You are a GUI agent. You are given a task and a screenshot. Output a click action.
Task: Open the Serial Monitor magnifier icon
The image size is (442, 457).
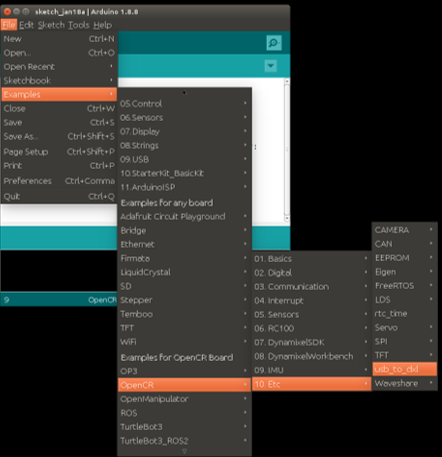click(274, 43)
